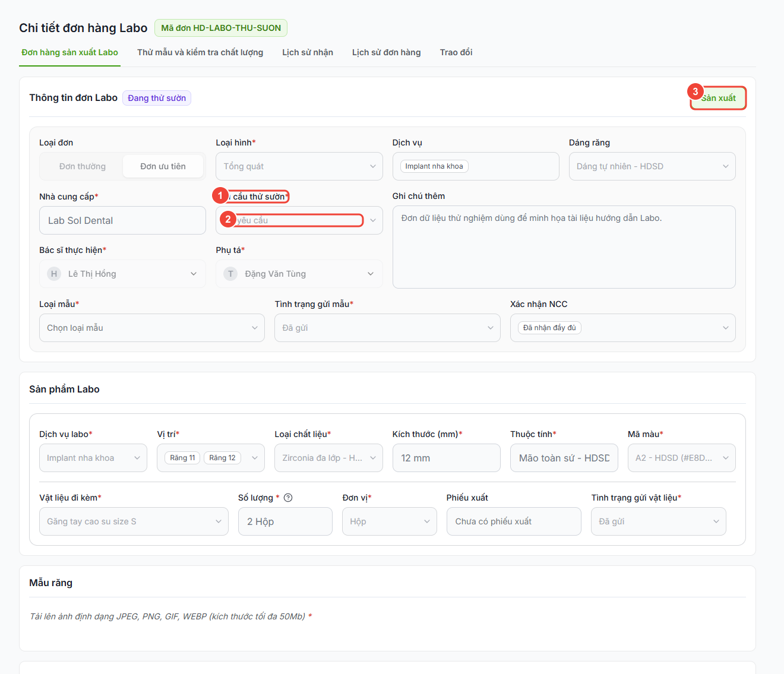Click the Ghi chú thêm text area
784x674 pixels.
point(564,247)
